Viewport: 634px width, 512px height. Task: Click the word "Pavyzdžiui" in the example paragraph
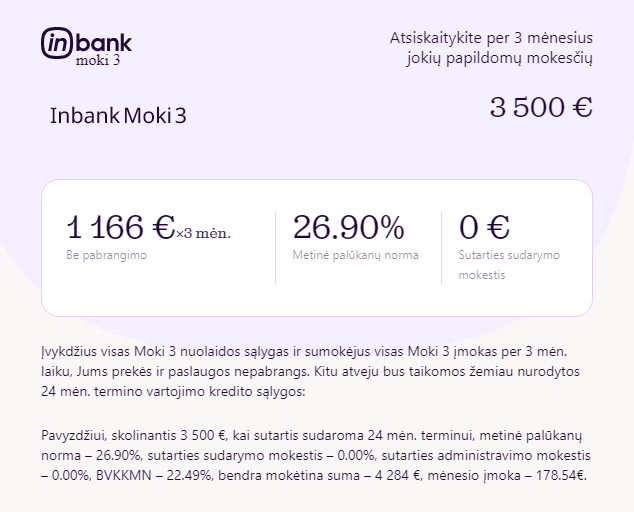point(75,437)
